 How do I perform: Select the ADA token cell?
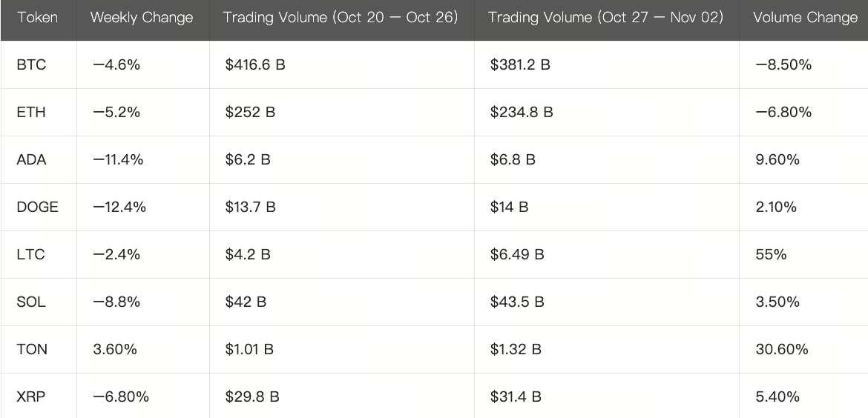click(31, 160)
